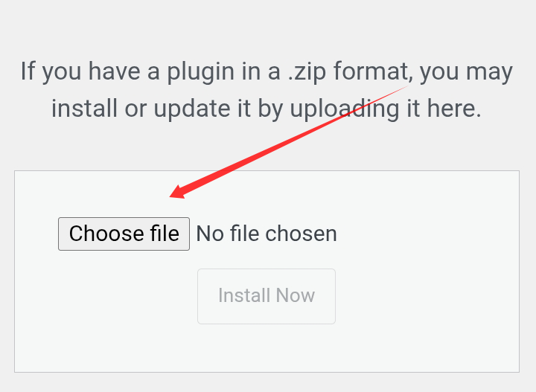Click the word "here." ending the instructions
Viewport: 536px width, 392px height.
[453, 109]
